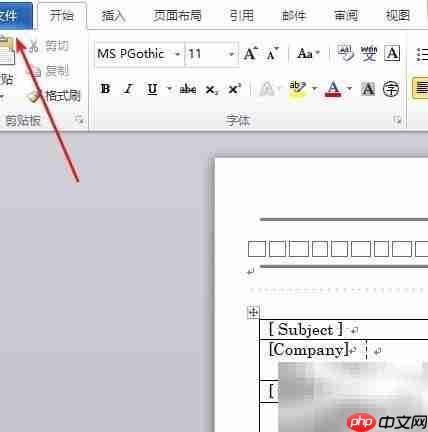Open the 页面布局 ribbon tab
The height and width of the screenshot is (432, 428).
tap(177, 16)
